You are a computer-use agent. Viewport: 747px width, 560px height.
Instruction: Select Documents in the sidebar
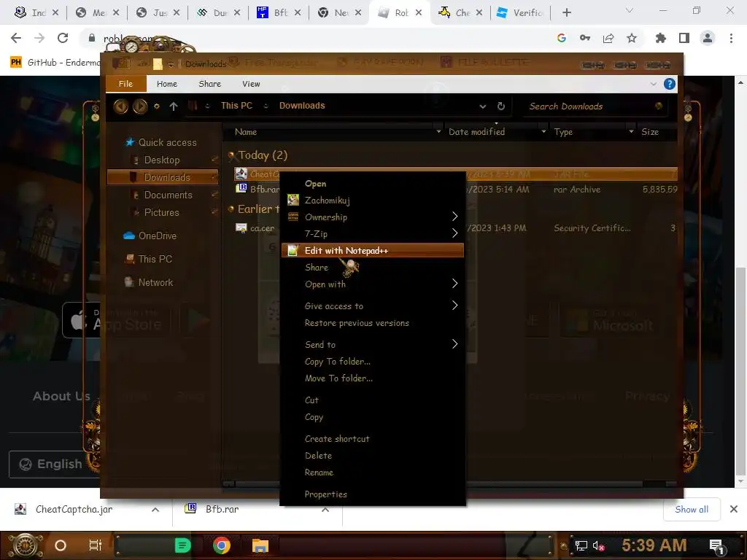pyautogui.click(x=169, y=195)
